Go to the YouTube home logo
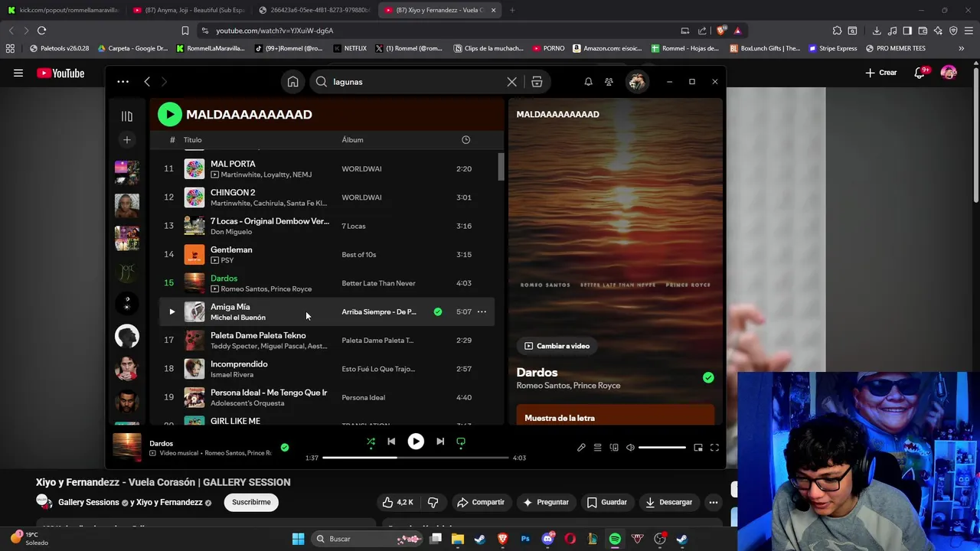 [x=60, y=73]
